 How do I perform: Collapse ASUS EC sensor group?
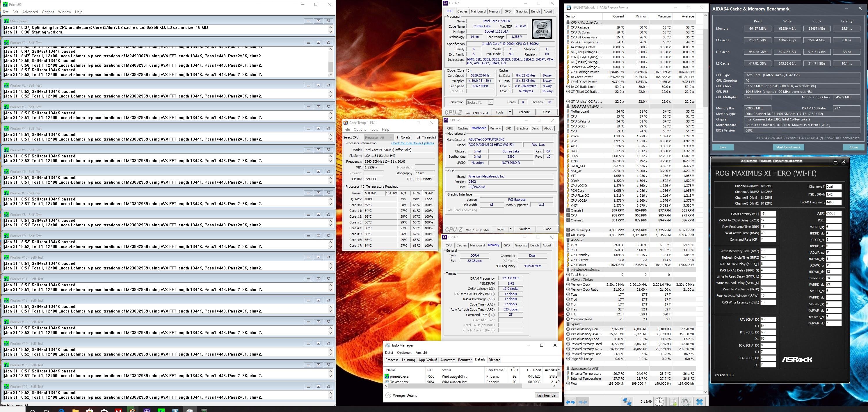coord(568,240)
